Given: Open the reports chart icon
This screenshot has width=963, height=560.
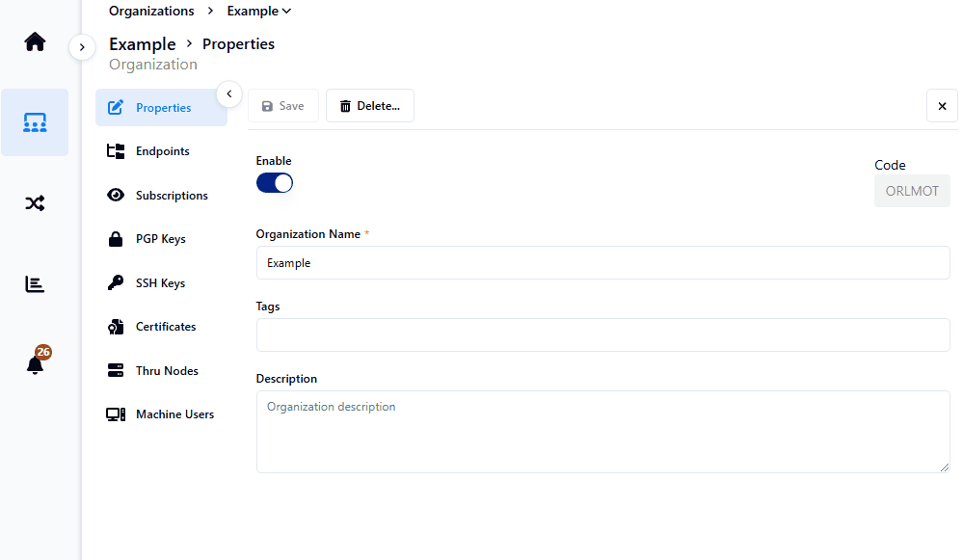Looking at the screenshot, I should pos(35,284).
